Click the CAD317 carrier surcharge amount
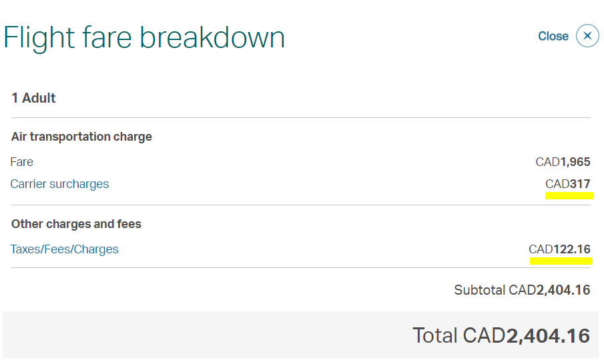The width and height of the screenshot is (604, 364). point(568,184)
